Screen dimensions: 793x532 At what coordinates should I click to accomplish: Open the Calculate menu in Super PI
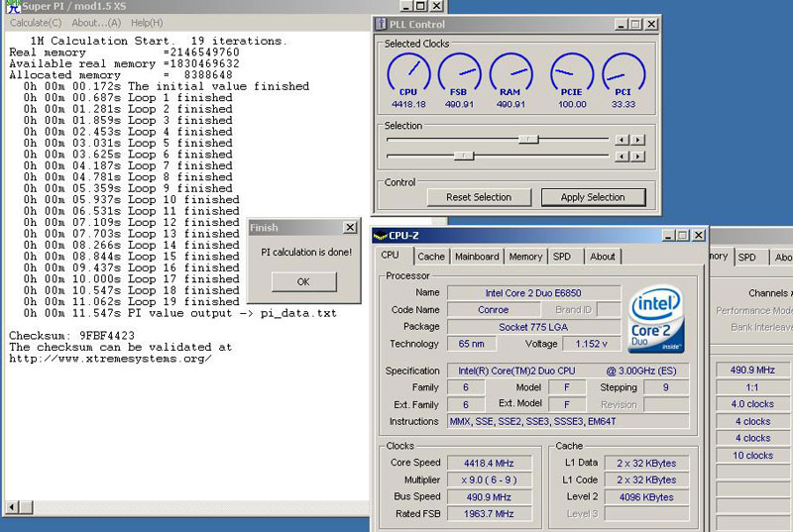[x=35, y=23]
